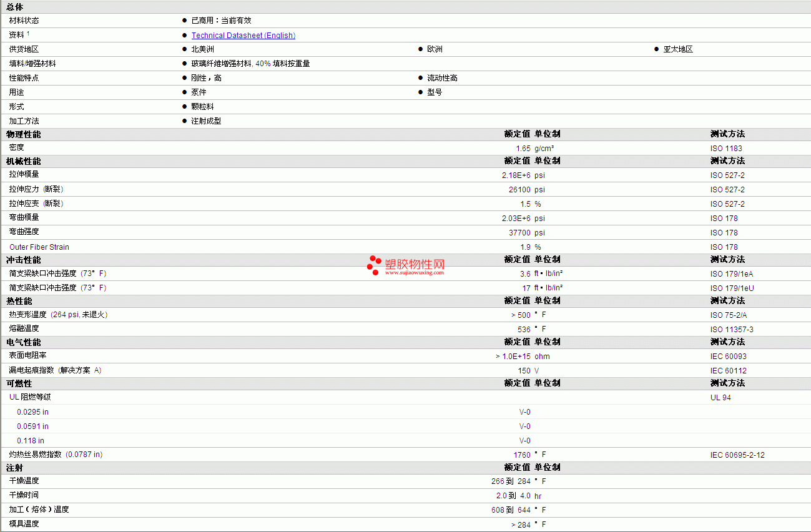Select the 干燥时间 range 2.0 到 4.0
This screenshot has width=811, height=532.
click(x=514, y=496)
